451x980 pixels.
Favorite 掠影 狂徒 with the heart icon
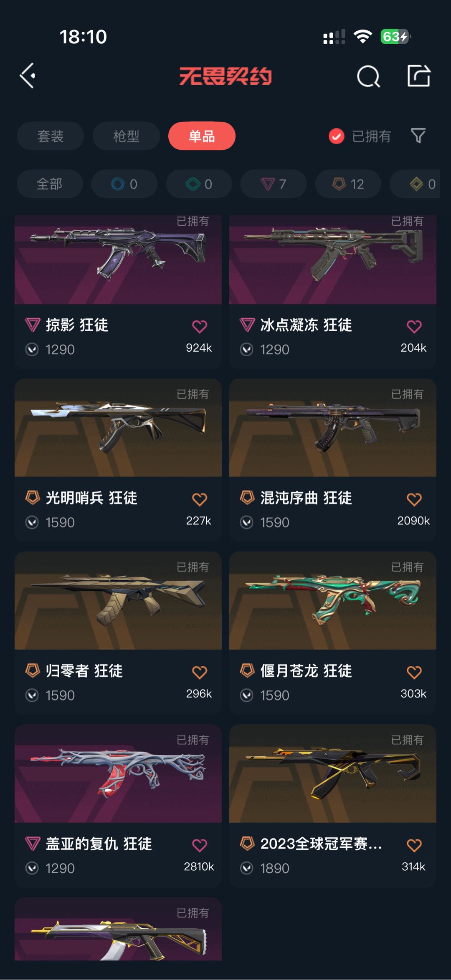click(x=200, y=326)
